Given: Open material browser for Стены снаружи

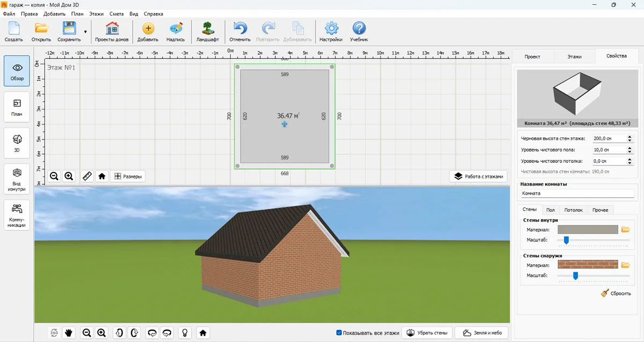Looking at the screenshot, I should coord(625,265).
